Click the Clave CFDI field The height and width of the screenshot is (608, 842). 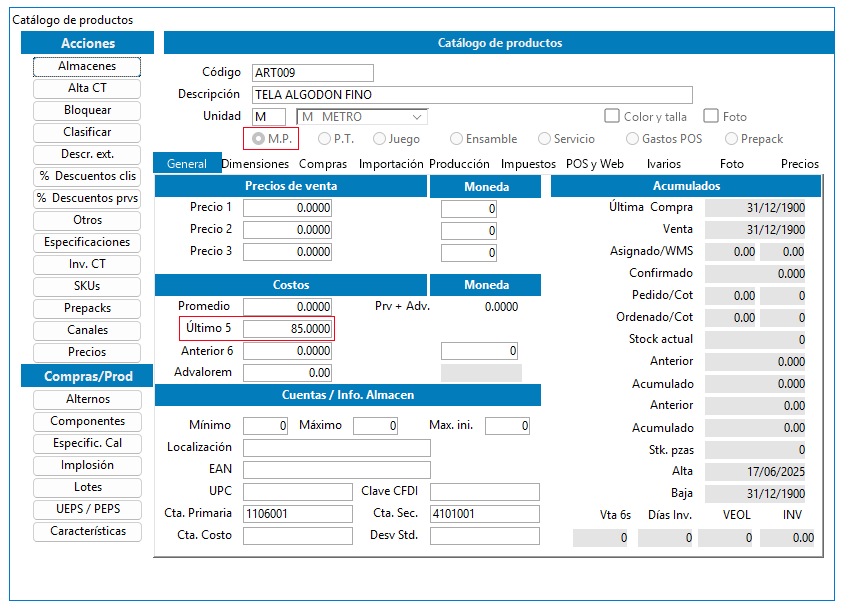[x=485, y=492]
